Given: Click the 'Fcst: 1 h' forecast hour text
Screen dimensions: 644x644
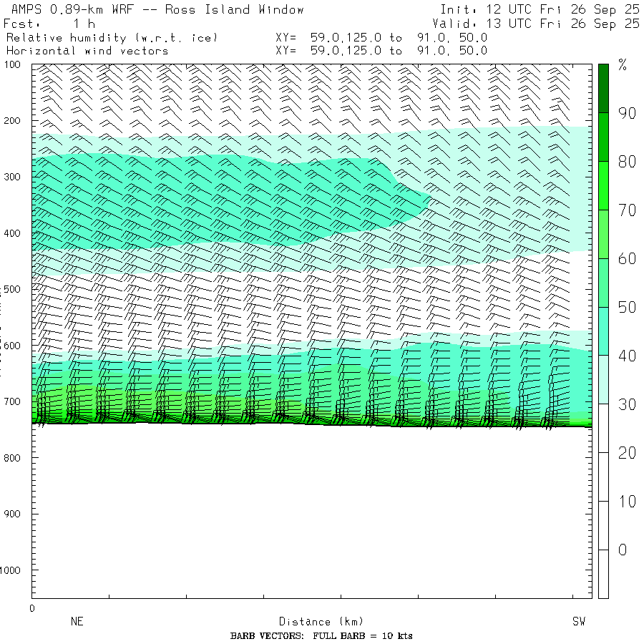Looking at the screenshot, I should [x=49, y=24].
